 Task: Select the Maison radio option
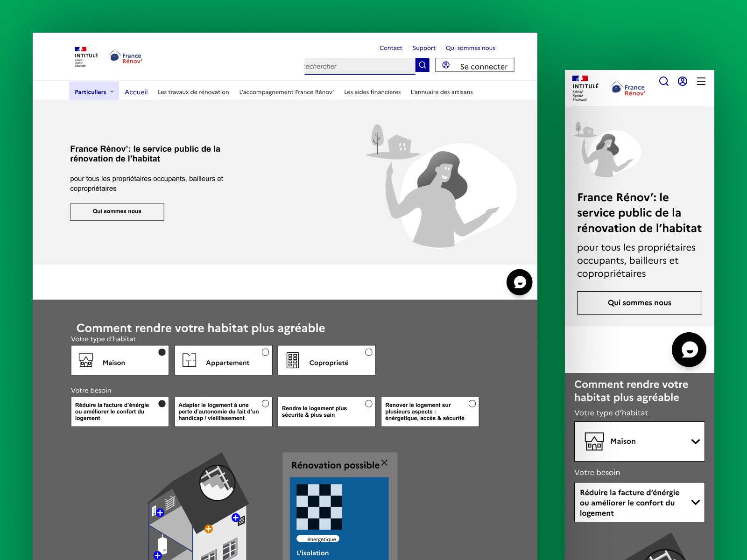(x=162, y=352)
